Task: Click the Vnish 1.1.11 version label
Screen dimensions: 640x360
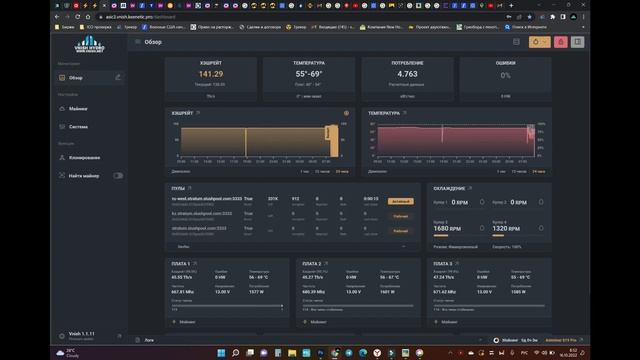Action: [81, 334]
